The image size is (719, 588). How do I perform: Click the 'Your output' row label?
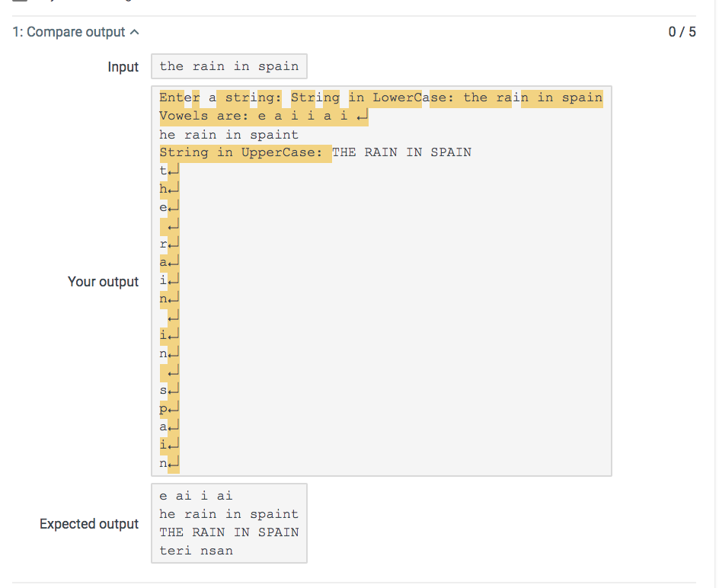click(104, 282)
